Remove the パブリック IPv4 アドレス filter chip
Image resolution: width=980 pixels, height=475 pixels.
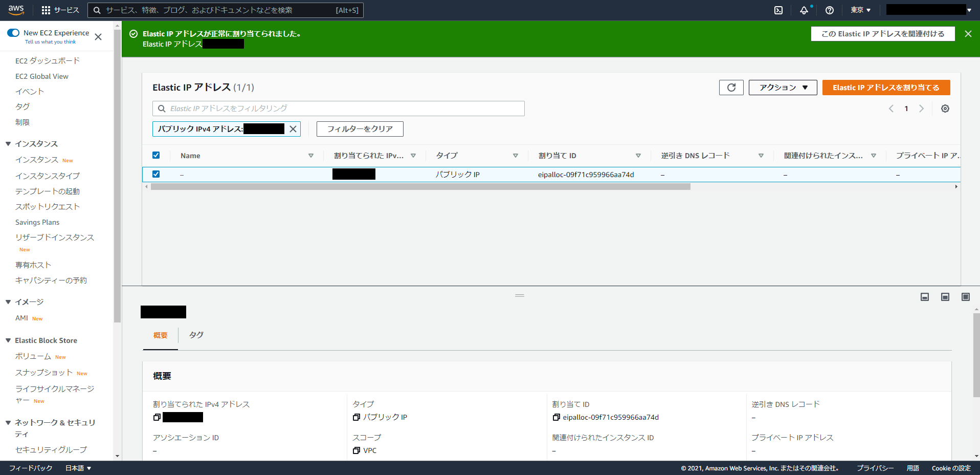point(293,129)
